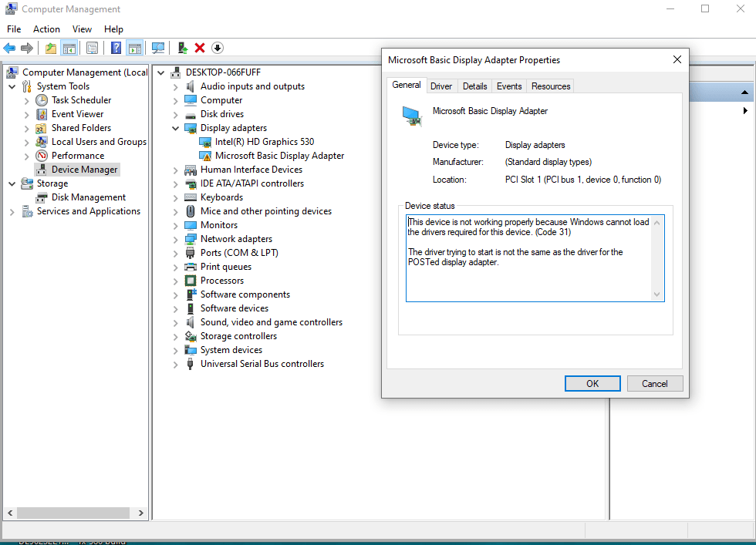
Task: Switch to the Details tab
Action: click(475, 86)
